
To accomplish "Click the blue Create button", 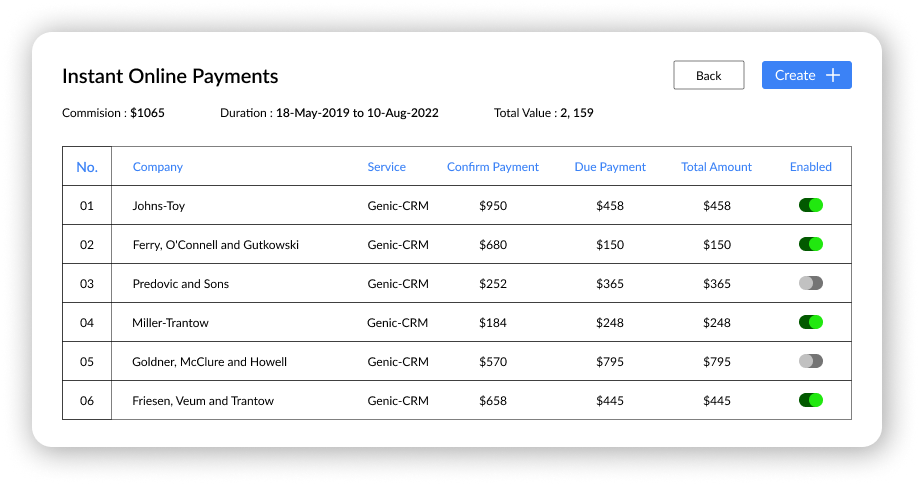I will pyautogui.click(x=806, y=75).
